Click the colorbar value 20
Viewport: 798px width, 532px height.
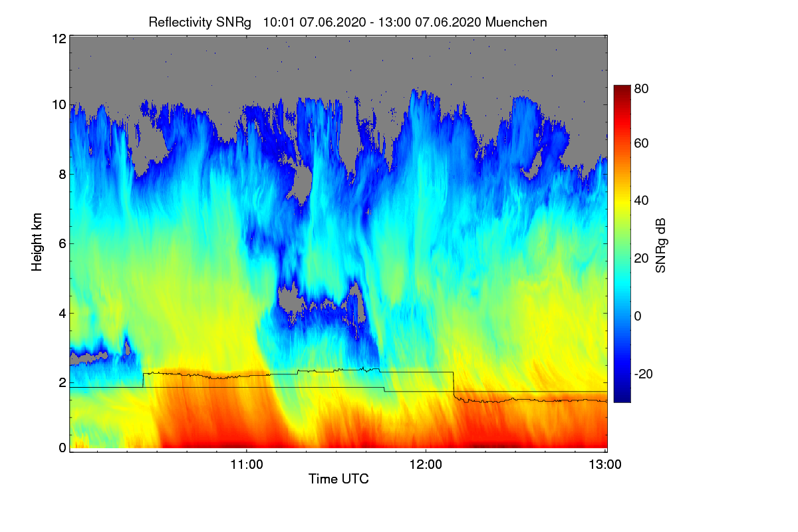[x=641, y=258]
